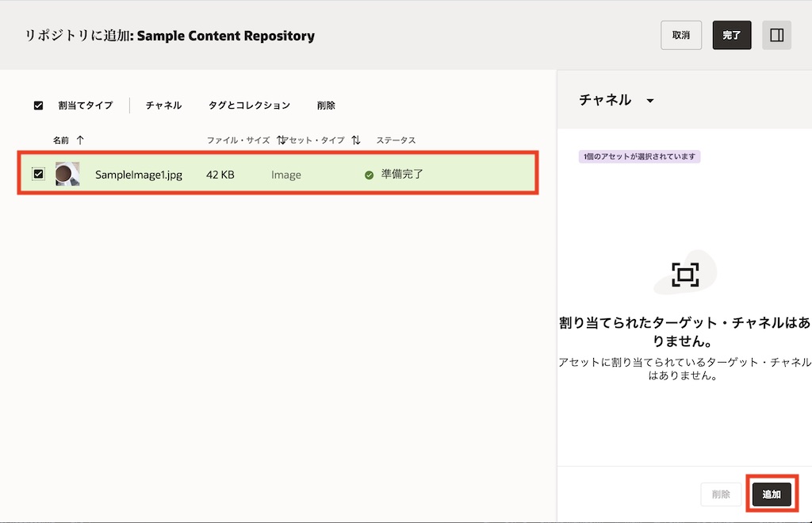Open 割当てタイプ in the toolbar
Viewport: 812px width, 523px height.
point(85,106)
